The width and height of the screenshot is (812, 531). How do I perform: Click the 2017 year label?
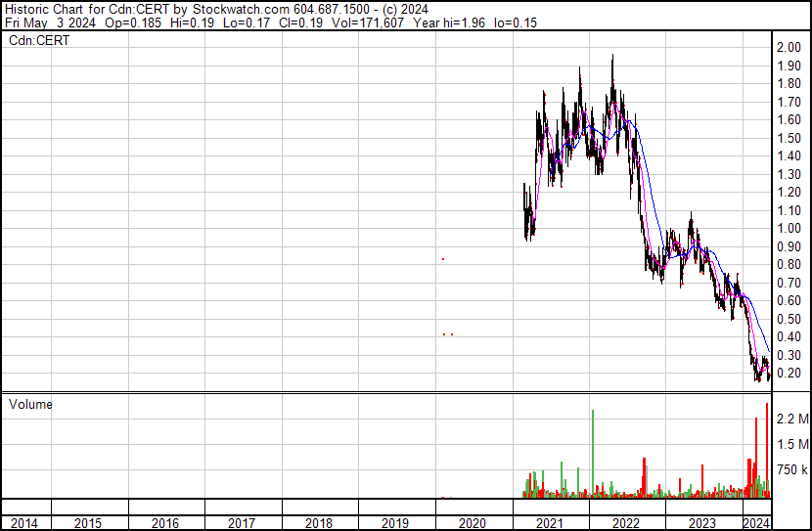pos(242,523)
